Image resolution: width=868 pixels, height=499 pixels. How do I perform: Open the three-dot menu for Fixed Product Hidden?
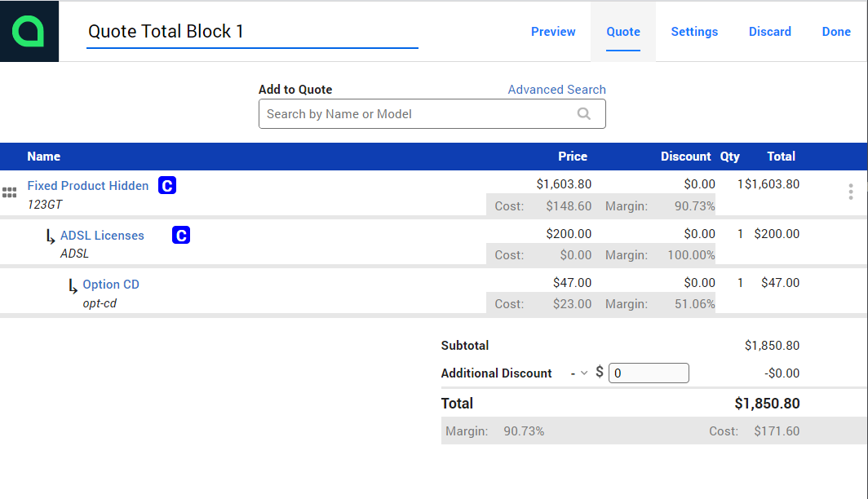coord(850,192)
